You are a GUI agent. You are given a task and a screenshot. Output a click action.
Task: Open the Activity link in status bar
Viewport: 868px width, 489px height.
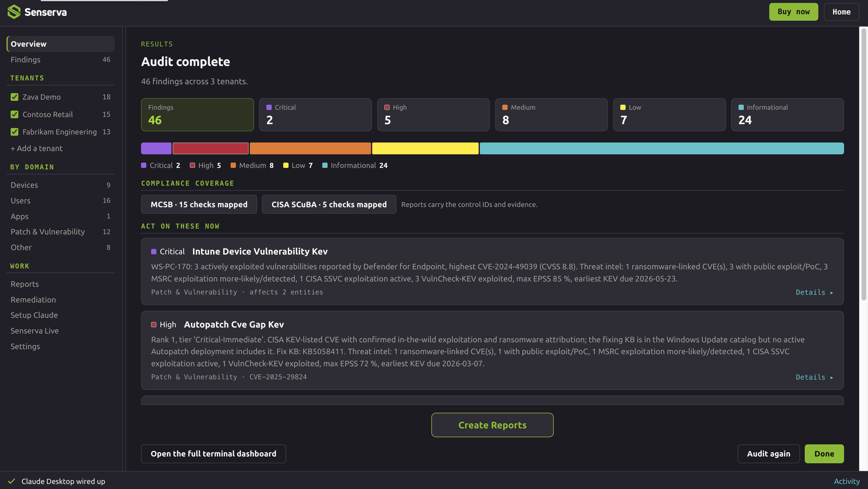click(x=847, y=481)
